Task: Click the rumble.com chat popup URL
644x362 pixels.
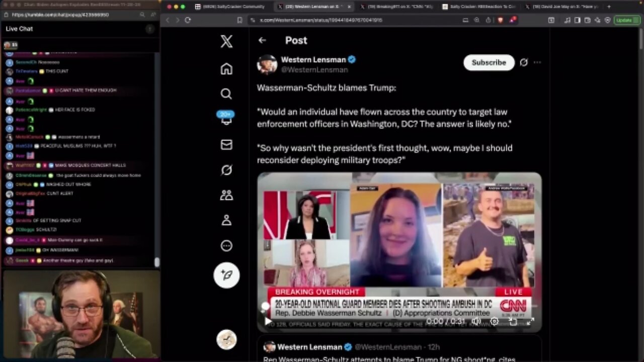Action: click(x=60, y=15)
